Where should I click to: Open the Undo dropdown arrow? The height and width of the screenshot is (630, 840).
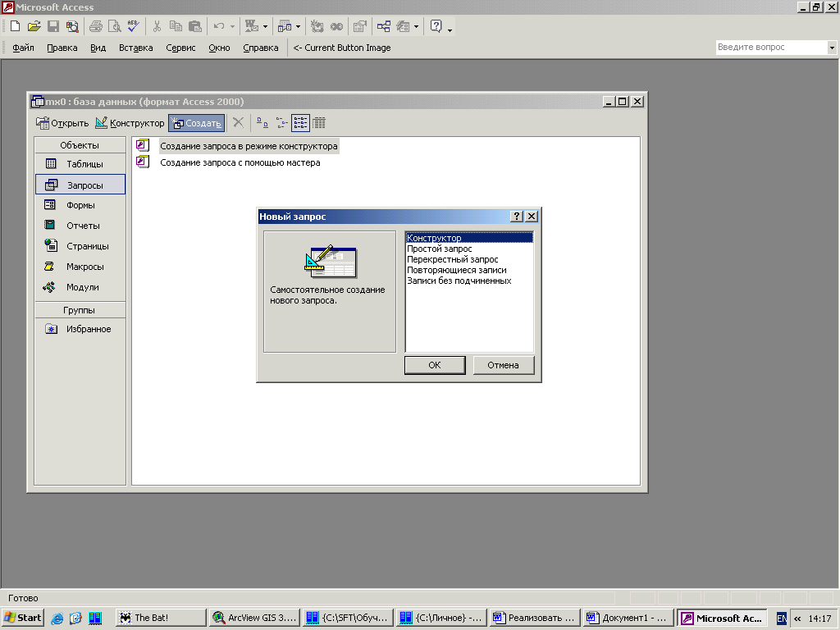coord(232,26)
